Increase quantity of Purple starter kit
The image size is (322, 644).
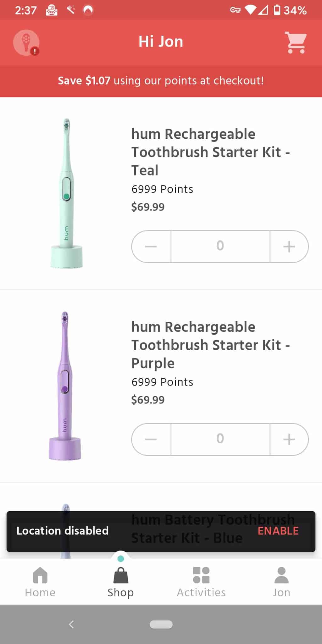289,439
